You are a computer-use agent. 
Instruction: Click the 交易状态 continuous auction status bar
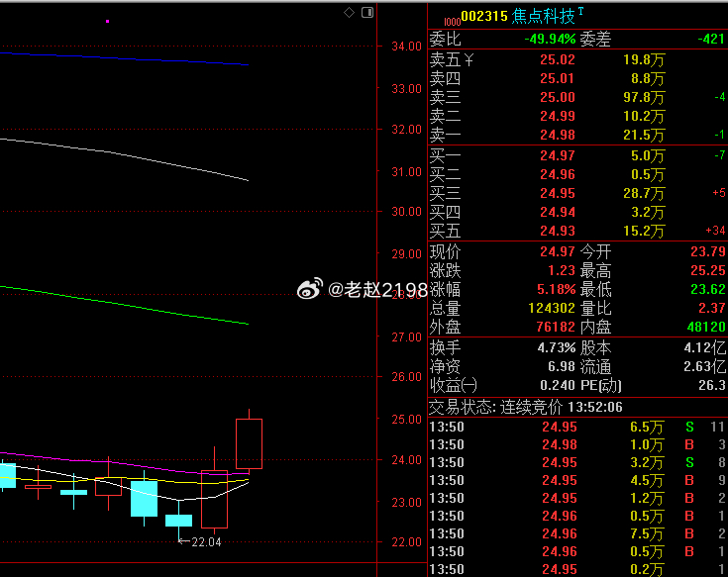577,407
